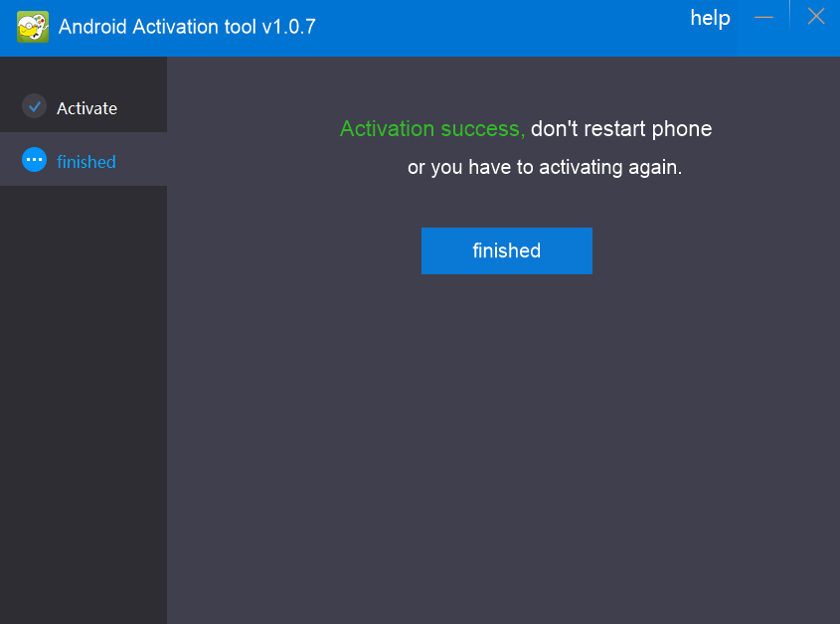840x624 pixels.
Task: Minimize the Activation tool window
Action: (x=763, y=17)
